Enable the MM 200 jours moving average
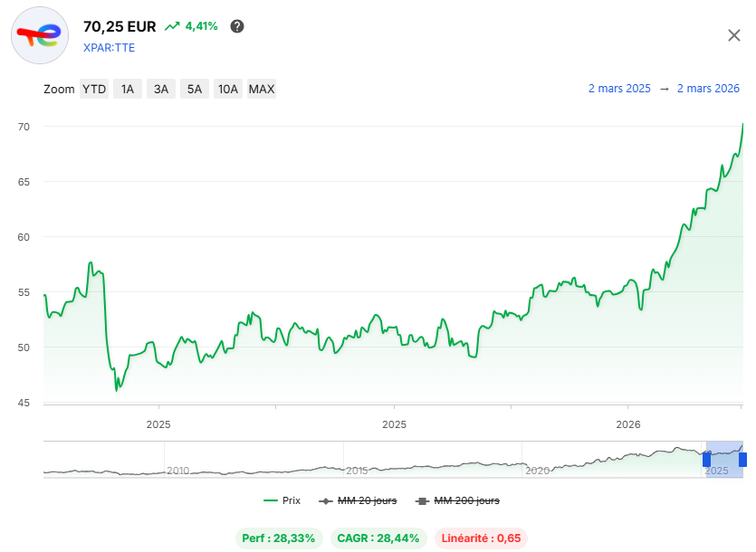 click(457, 501)
